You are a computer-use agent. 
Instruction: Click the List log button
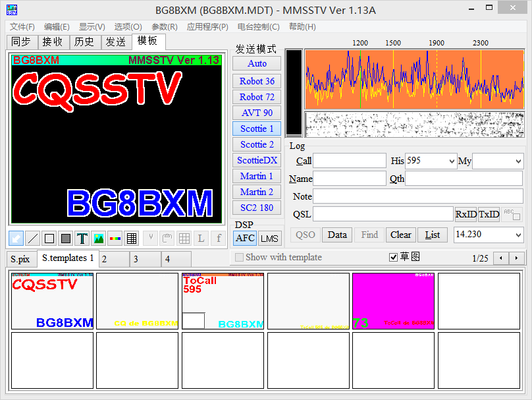coord(432,235)
